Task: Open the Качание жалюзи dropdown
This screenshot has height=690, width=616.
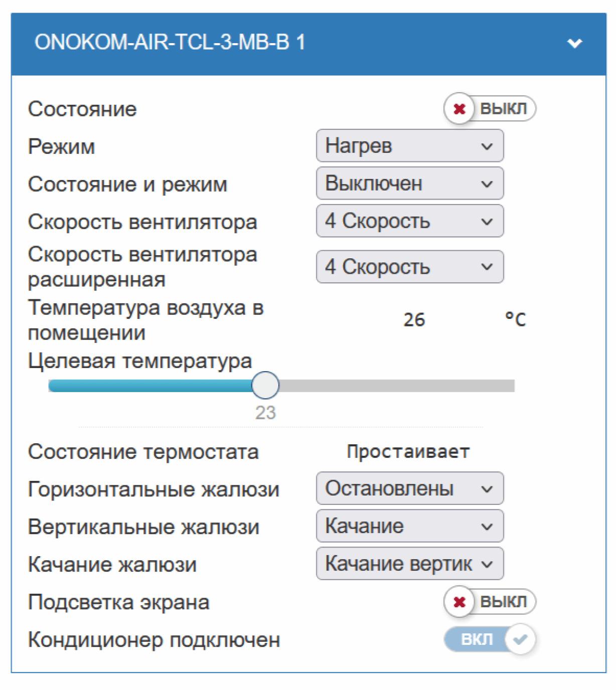Action: tap(409, 564)
